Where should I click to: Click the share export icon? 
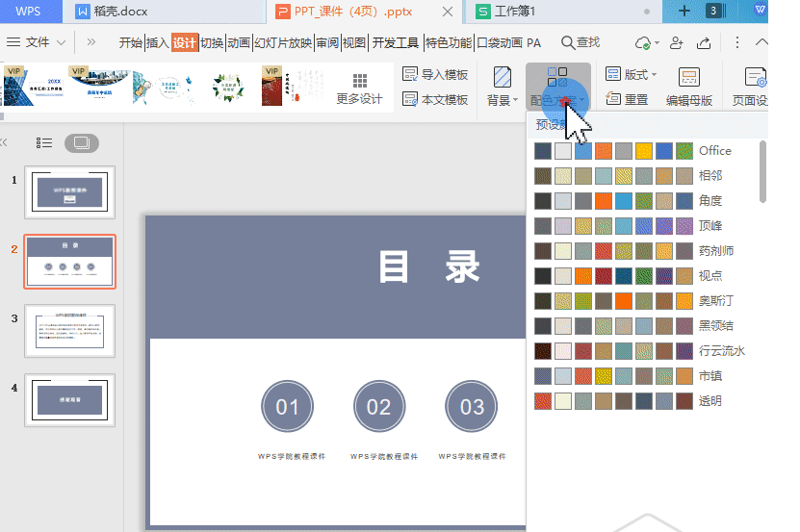pyautogui.click(x=704, y=43)
